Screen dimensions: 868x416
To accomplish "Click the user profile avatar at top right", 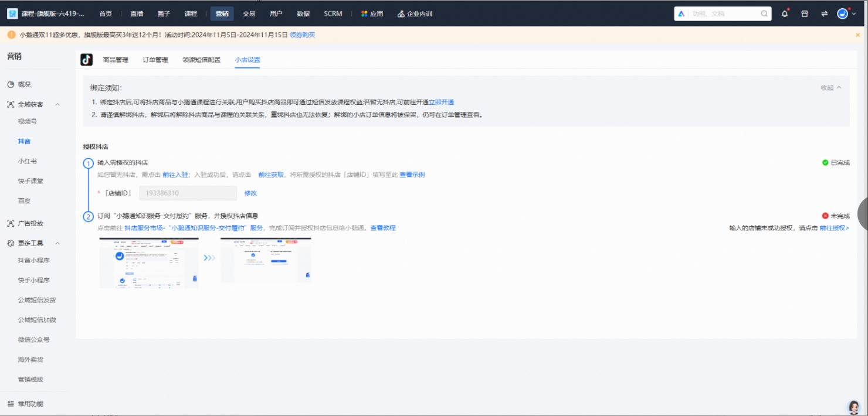I will [x=843, y=13].
